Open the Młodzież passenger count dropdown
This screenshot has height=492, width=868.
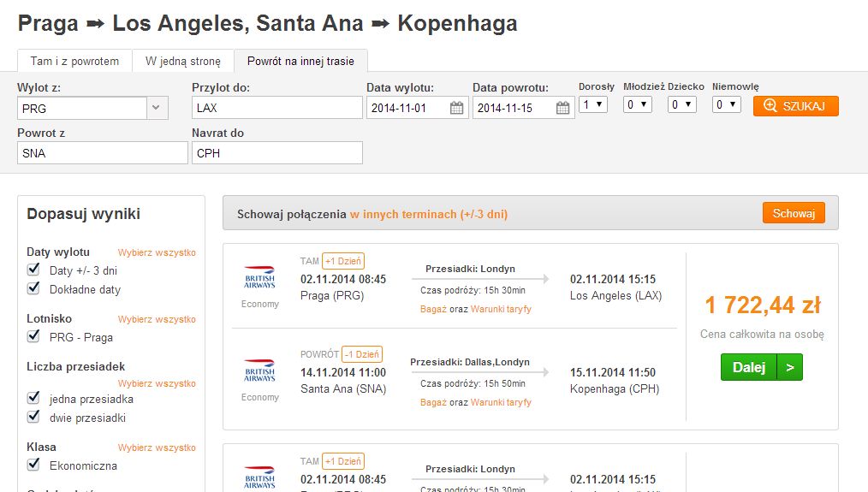[x=637, y=104]
